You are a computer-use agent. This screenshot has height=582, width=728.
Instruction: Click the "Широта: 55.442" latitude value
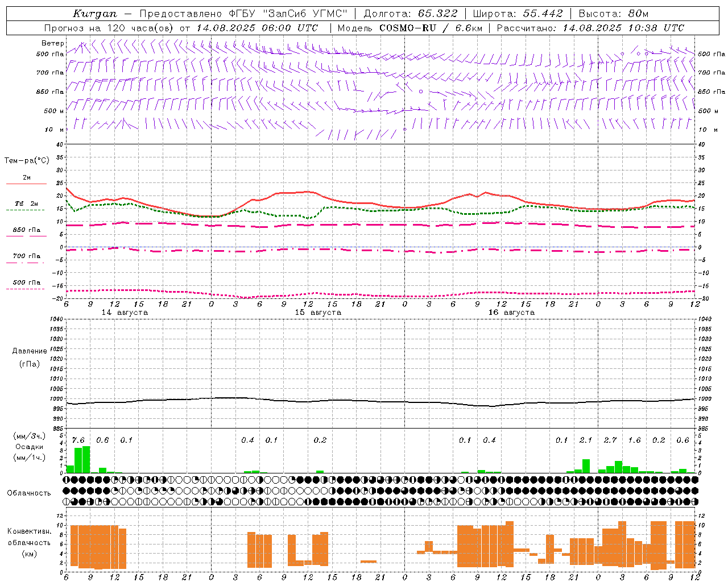tap(518, 14)
